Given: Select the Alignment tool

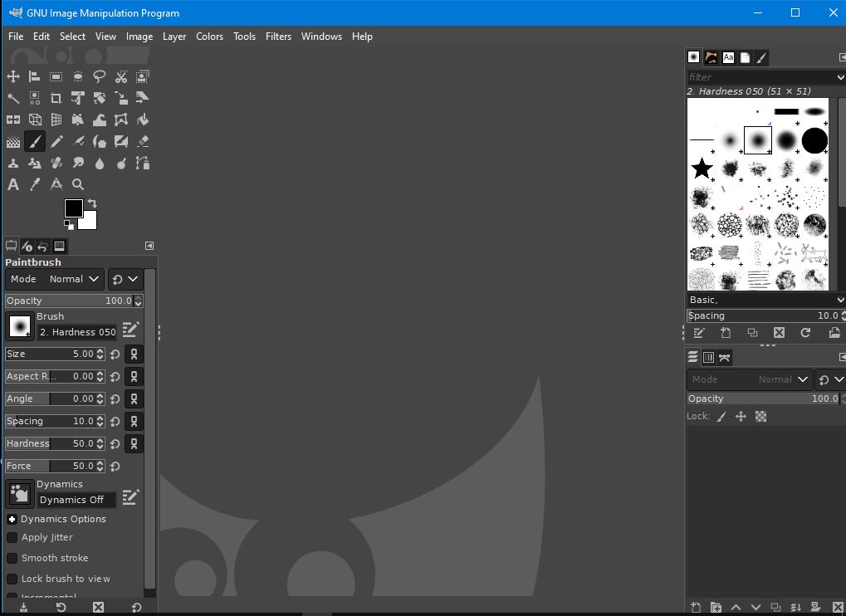Looking at the screenshot, I should click(35, 76).
